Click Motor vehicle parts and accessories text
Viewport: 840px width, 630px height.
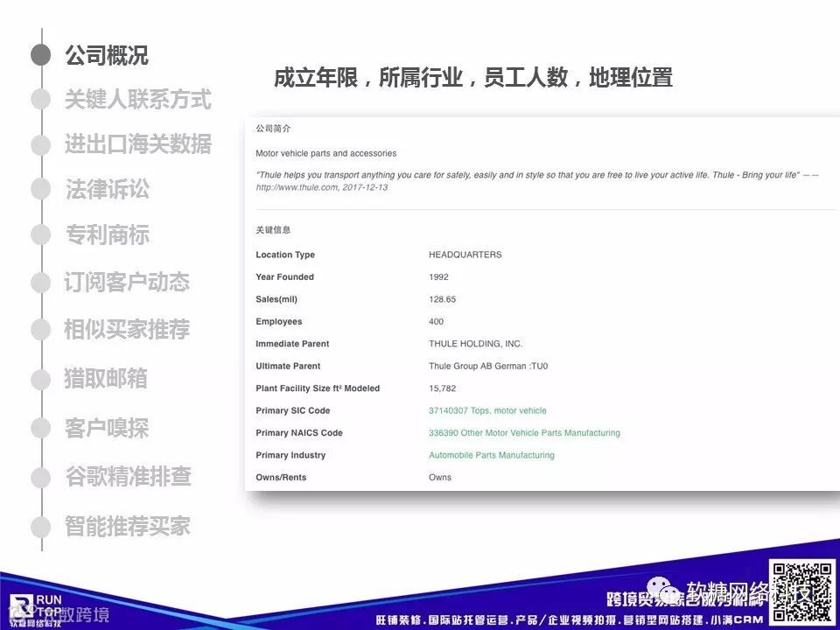point(325,153)
